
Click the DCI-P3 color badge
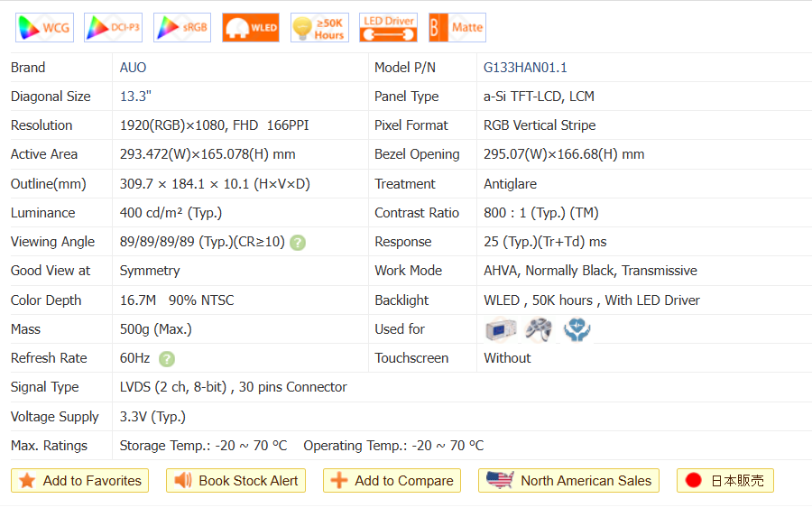113,28
